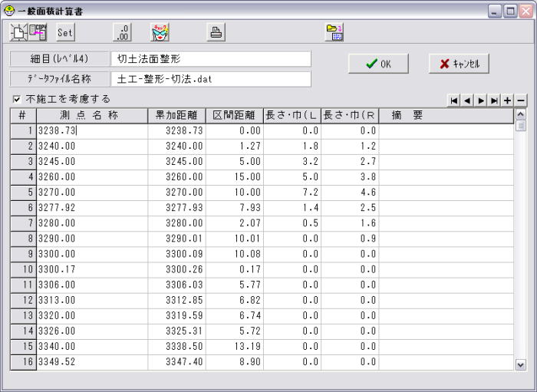The height and width of the screenshot is (392, 537).
Task: Delete a row with the minus button
Action: (521, 100)
